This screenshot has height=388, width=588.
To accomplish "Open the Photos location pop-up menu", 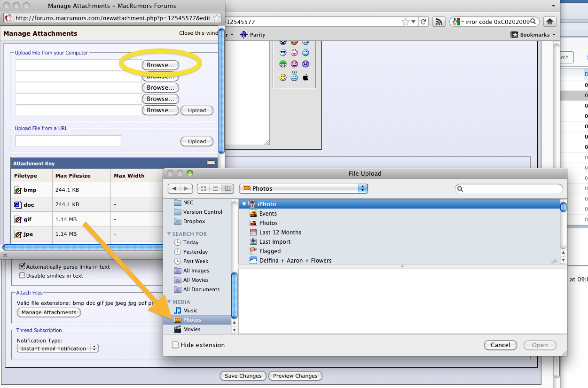I will point(303,188).
